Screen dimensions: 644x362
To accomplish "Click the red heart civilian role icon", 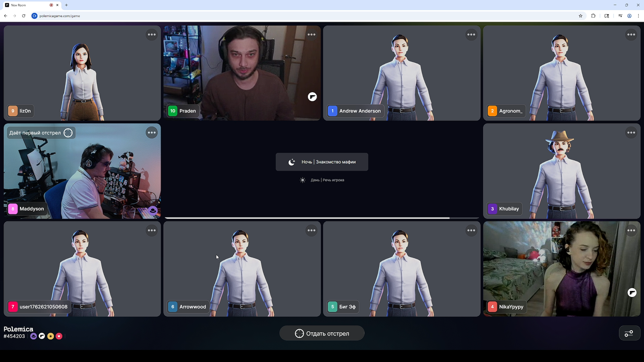I will (59, 336).
